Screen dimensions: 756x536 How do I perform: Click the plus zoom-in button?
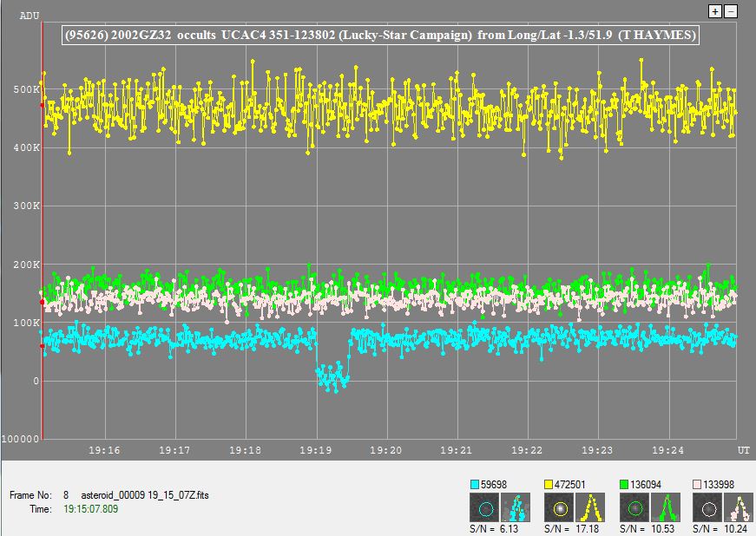[715, 11]
